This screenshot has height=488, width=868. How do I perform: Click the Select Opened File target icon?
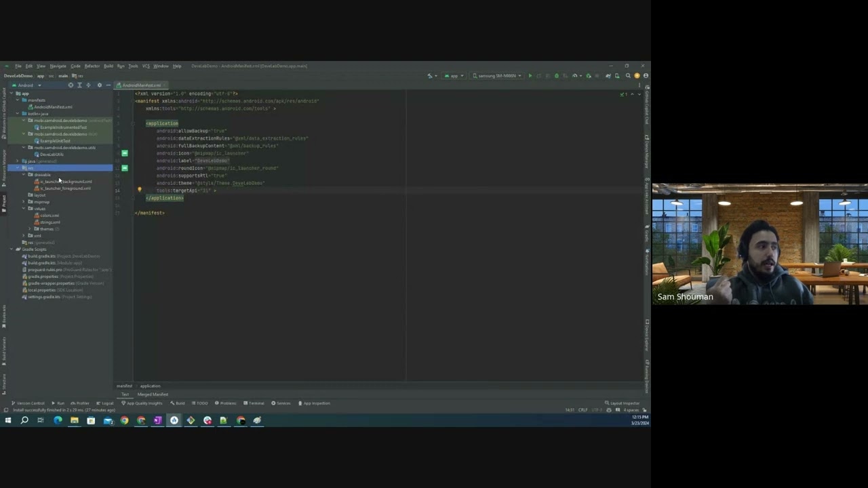click(x=71, y=85)
